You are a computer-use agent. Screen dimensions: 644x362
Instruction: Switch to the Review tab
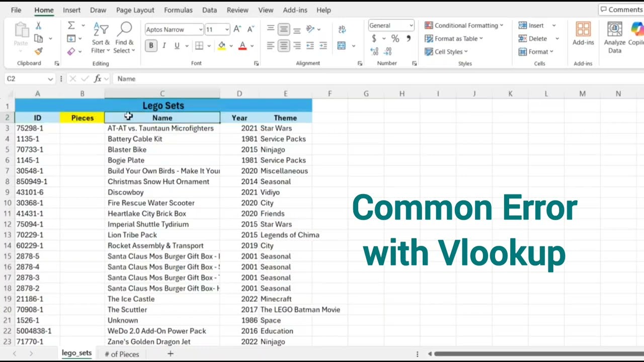click(237, 10)
